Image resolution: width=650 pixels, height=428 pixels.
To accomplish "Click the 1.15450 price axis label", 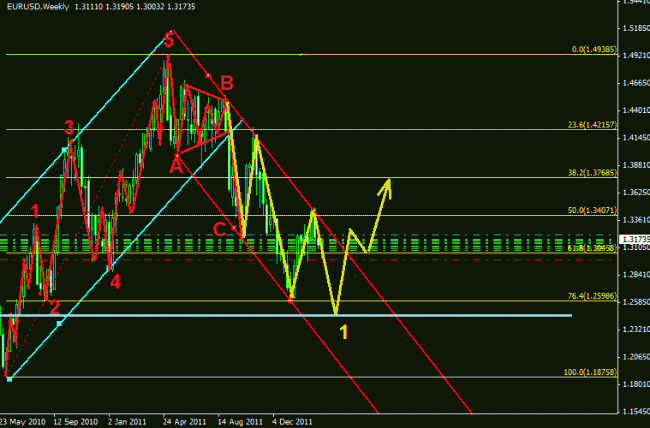I will [x=636, y=411].
